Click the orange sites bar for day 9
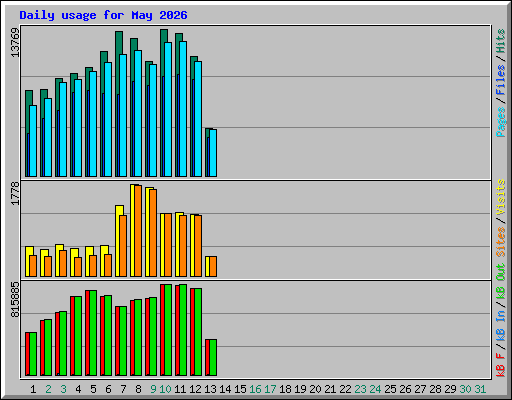Image resolution: width=512 pixels, height=400 pixels. [153, 233]
